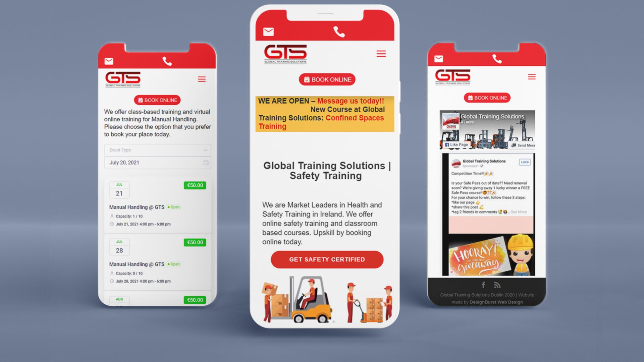644x362 pixels.
Task: Click the hamburger menu icon on right phone
Action: (533, 76)
